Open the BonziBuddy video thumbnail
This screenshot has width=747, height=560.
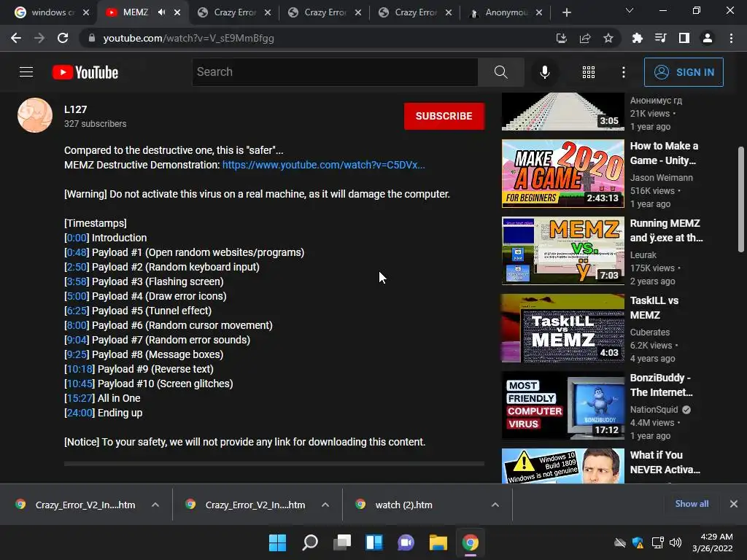click(562, 405)
